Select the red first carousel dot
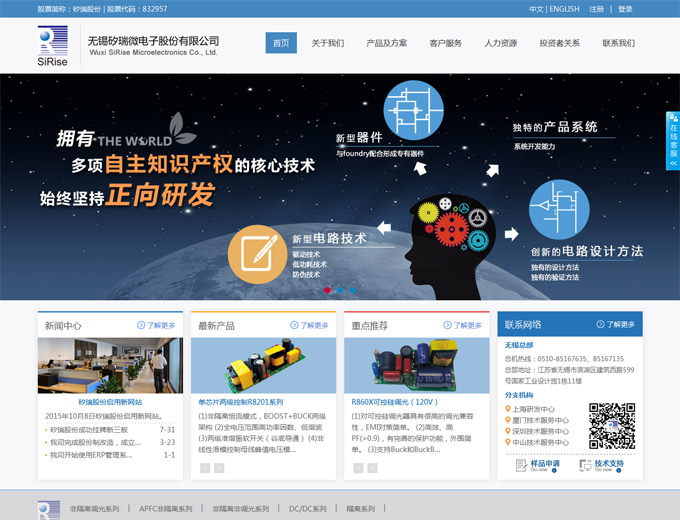The height and width of the screenshot is (520, 680). tap(327, 290)
